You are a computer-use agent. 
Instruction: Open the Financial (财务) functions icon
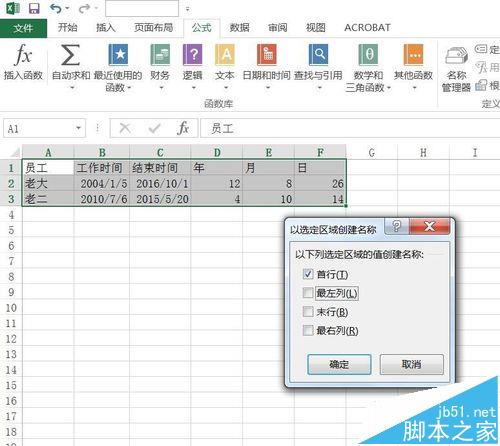click(x=160, y=55)
